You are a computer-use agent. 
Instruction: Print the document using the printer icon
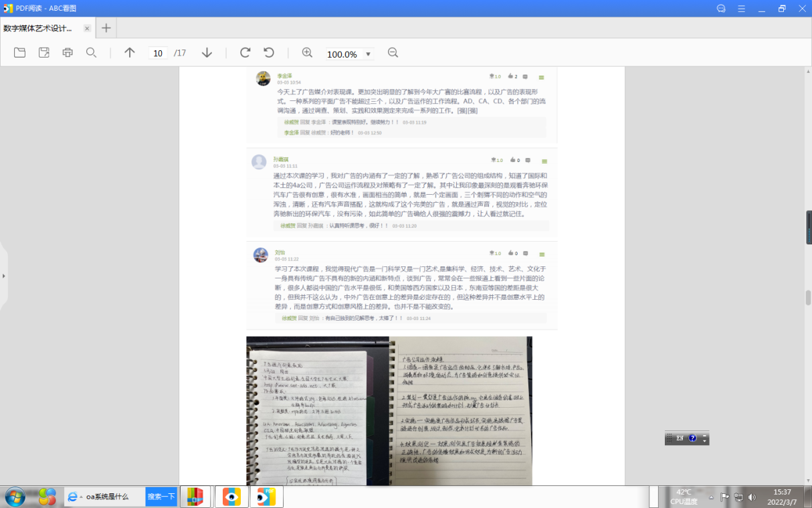tap(68, 53)
